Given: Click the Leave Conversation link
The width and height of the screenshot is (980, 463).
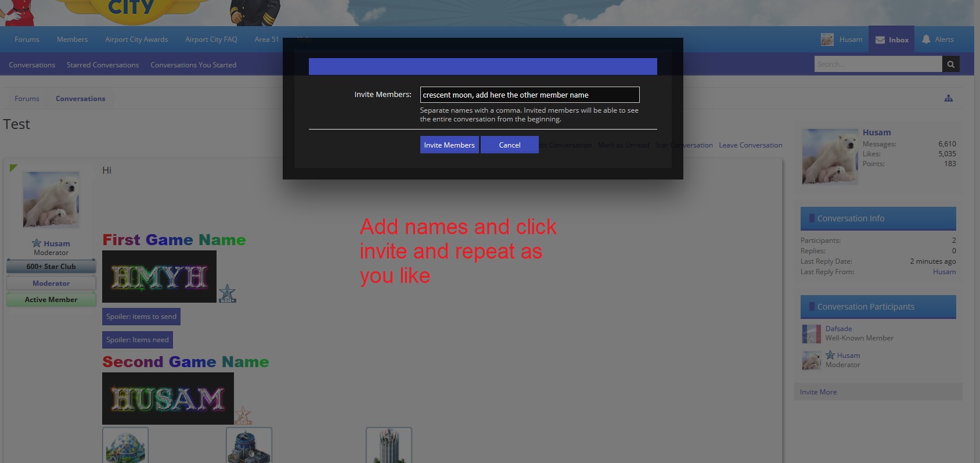Looking at the screenshot, I should tap(751, 145).
